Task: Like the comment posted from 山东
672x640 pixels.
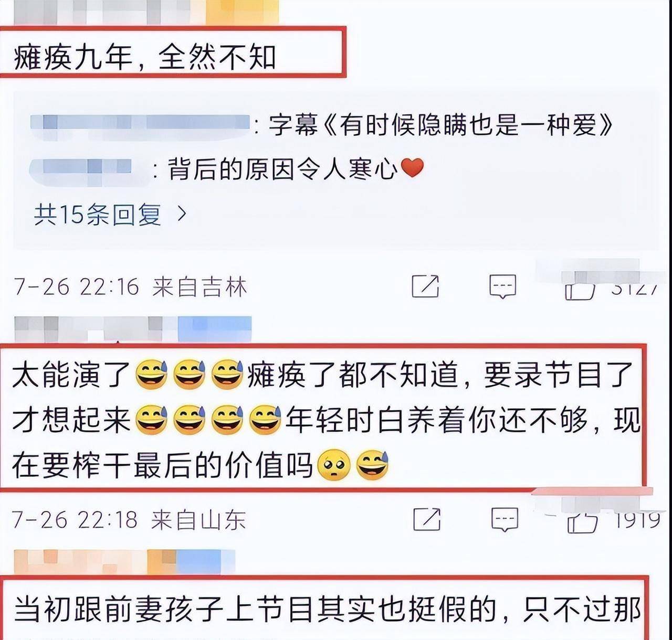Action: pos(582,521)
